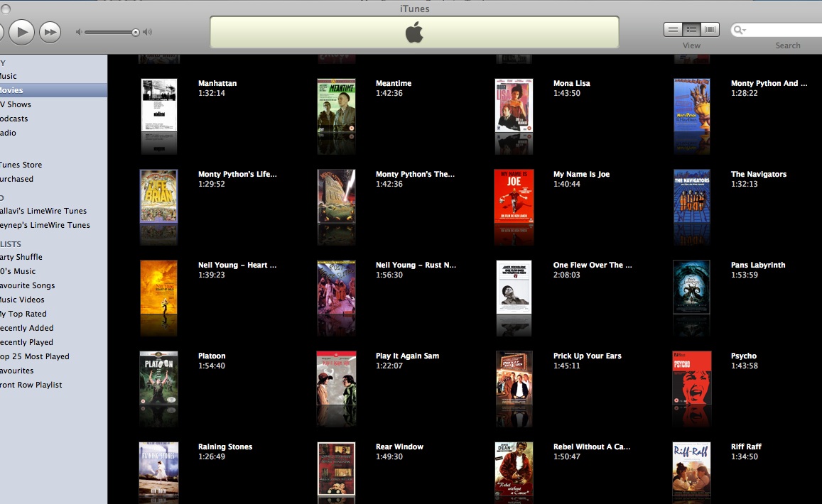Select the Play It Again Sam poster
The height and width of the screenshot is (504, 822).
pyautogui.click(x=337, y=378)
